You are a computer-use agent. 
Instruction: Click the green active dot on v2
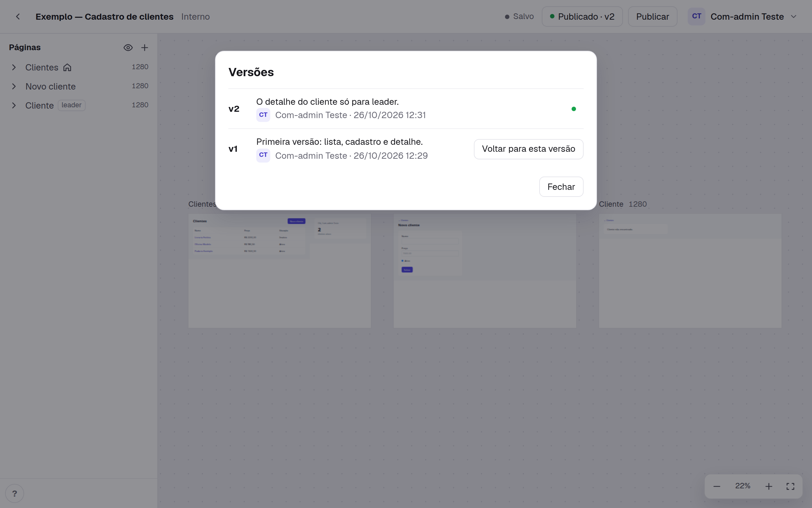point(574,109)
